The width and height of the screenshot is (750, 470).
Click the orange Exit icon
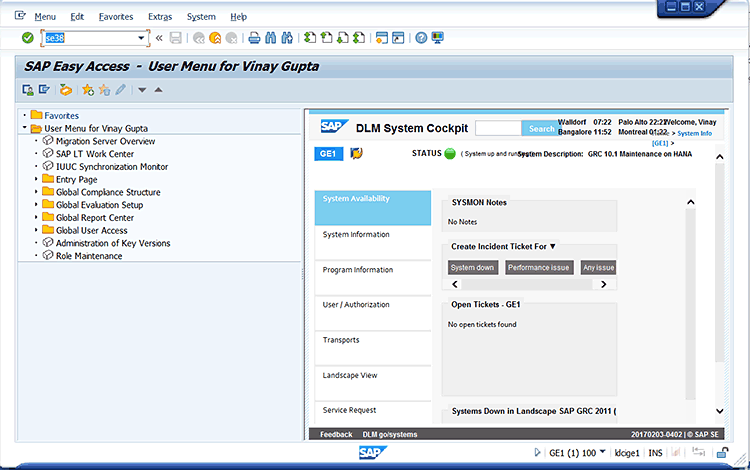pyautogui.click(x=215, y=38)
